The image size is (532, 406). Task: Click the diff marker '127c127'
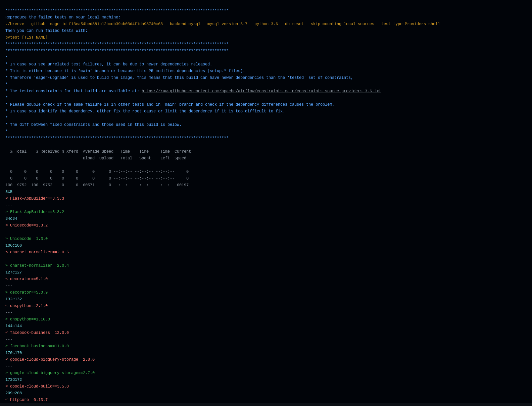[13, 272]
